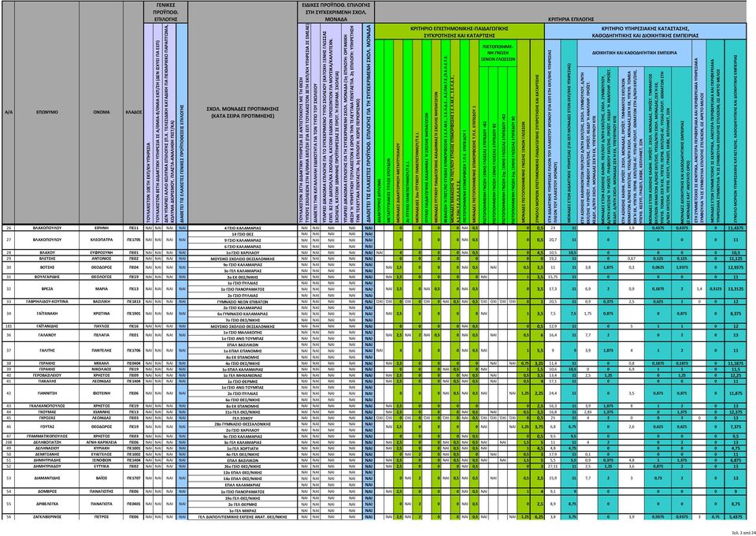Click the ΓΕΝΙΚΕΣ ΠΡΟΫΠΟΘ. ΕΠΙΛΟΓΗΣ header
The width and height of the screenshot is (756, 536).
click(x=165, y=12)
